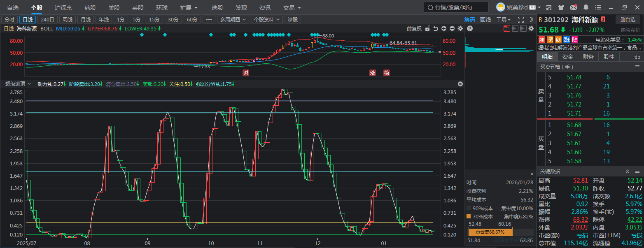Toggle the 筹码 chip distribution panel
Screen dimensions: 644x248
469,20
